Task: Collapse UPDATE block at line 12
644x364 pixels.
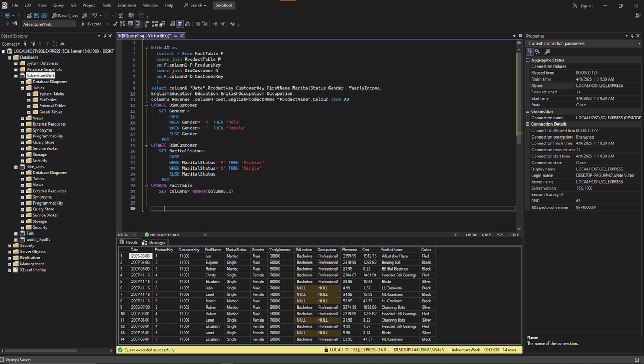Action: tap(146, 105)
